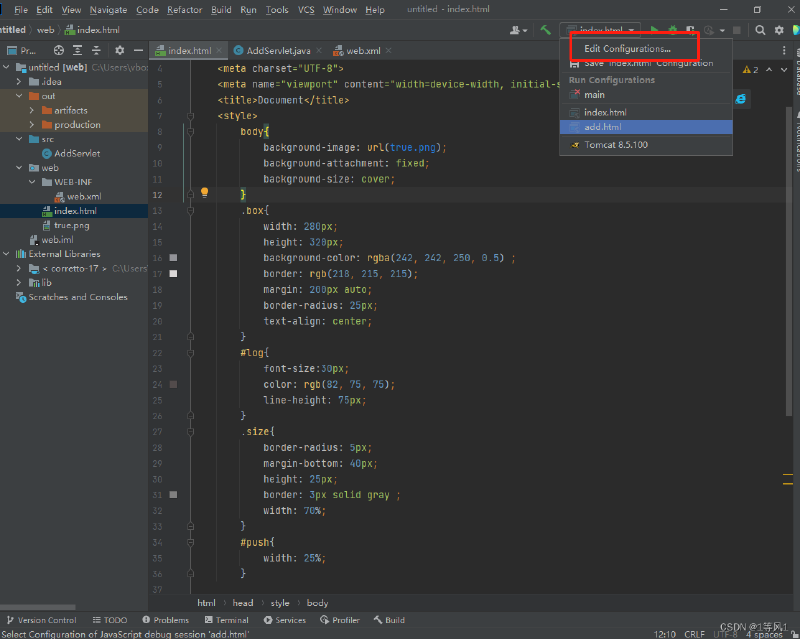Close the AddServlet.java editor tab
This screenshot has height=639, width=800.
319,50
